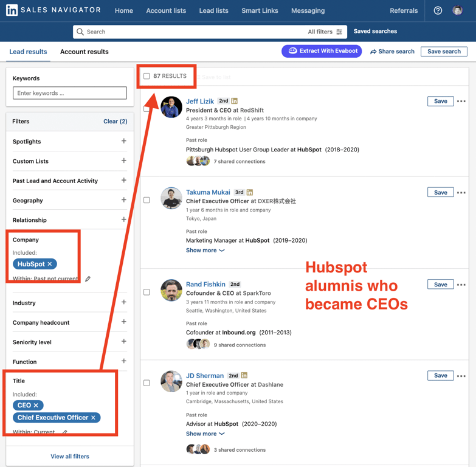The height and width of the screenshot is (467, 476).
Task: Open more options for Jeff Lizik
Action: (x=461, y=102)
